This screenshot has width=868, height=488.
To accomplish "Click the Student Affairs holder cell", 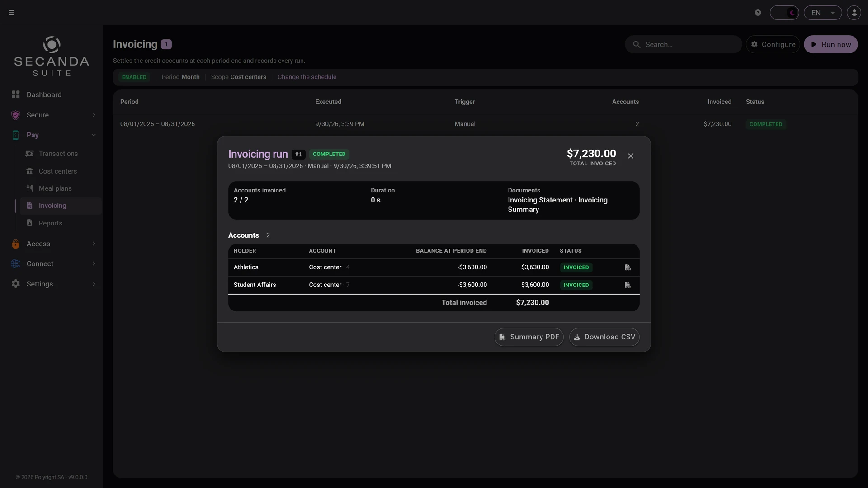I will click(x=255, y=285).
